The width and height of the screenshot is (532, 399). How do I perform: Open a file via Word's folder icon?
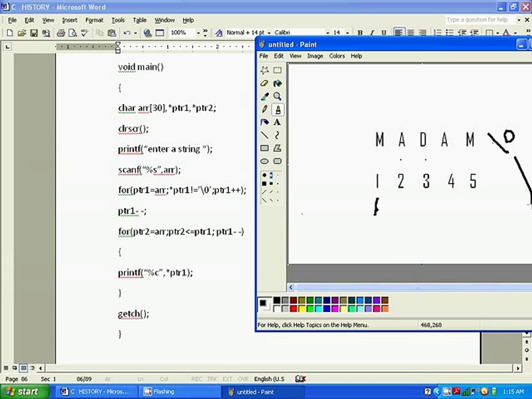tap(22, 33)
